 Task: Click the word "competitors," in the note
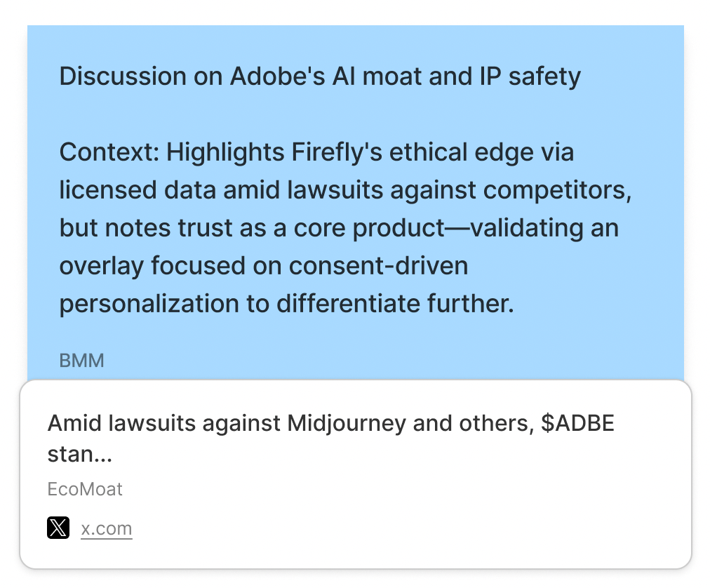point(559,190)
